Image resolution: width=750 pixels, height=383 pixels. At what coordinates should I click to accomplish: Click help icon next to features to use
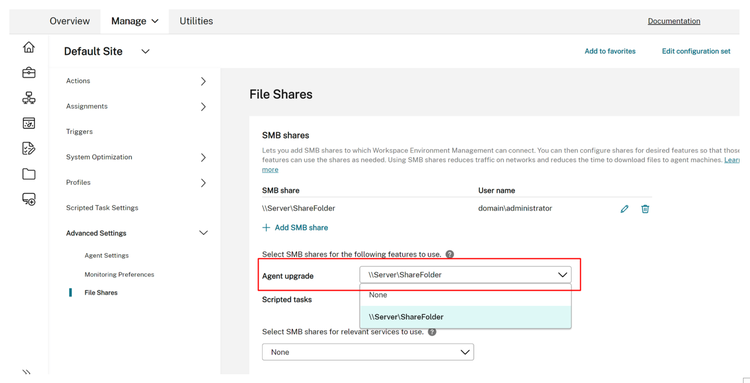(x=449, y=254)
